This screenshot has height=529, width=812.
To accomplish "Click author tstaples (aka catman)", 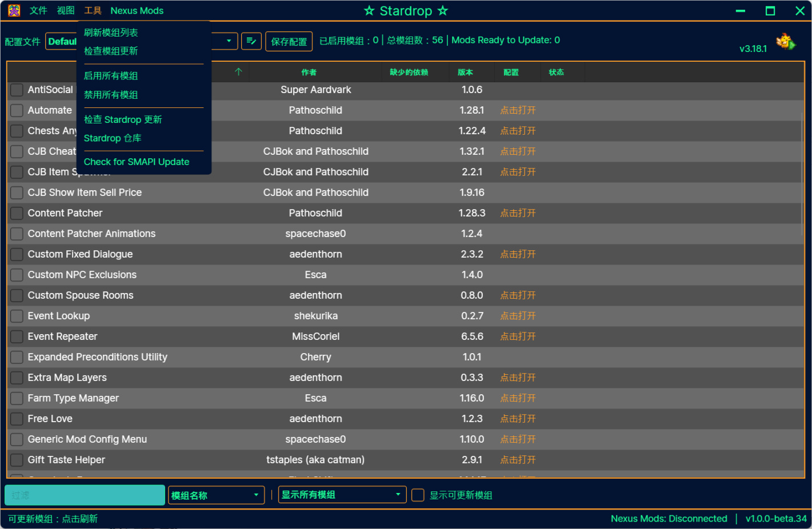I will [x=315, y=460].
